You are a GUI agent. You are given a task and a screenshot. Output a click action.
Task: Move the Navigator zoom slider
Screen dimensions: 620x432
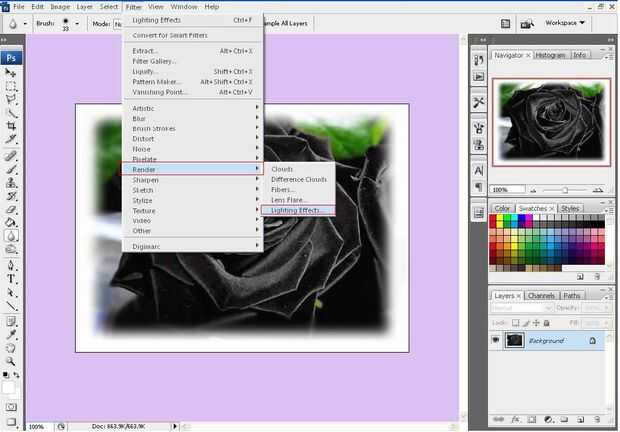(x=565, y=190)
